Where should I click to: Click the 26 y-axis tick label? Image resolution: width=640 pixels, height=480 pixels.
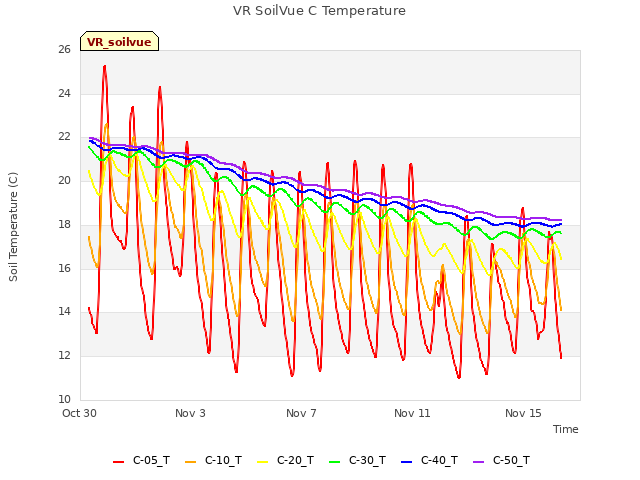64,50
